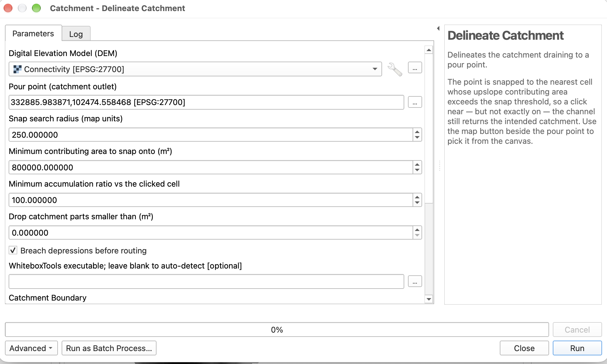Screen dimensions: 607x364
Task: Increase snap search radius with up arrow
Action: [x=417, y=132]
